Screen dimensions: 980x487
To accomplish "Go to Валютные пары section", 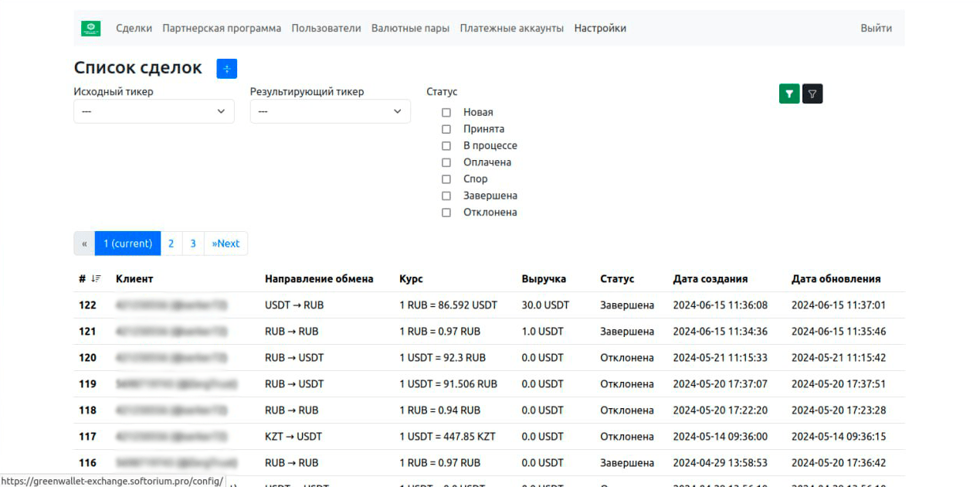I will (410, 29).
